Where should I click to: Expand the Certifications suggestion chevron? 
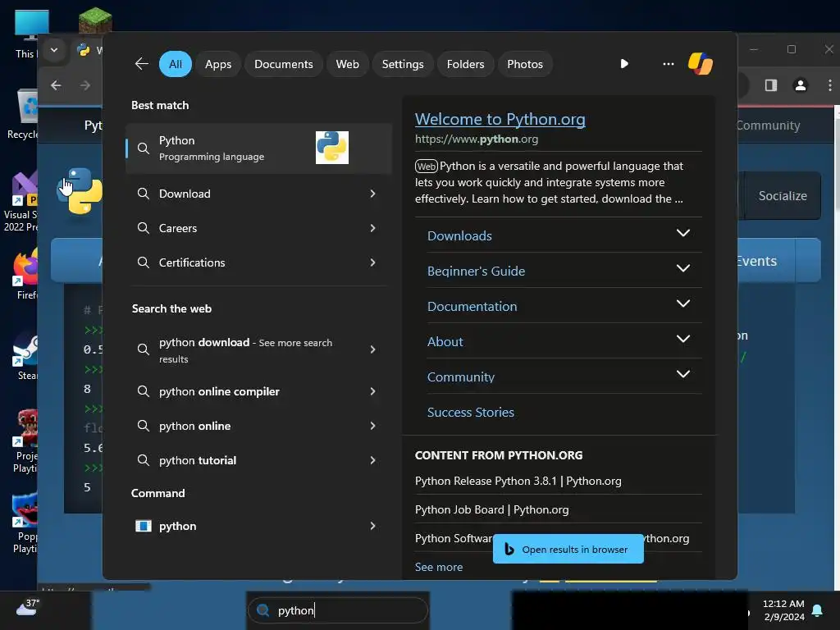coord(373,262)
